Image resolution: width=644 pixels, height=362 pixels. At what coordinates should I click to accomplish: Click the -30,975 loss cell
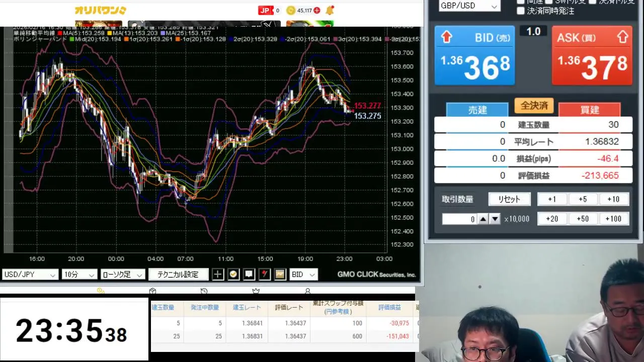coord(399,323)
